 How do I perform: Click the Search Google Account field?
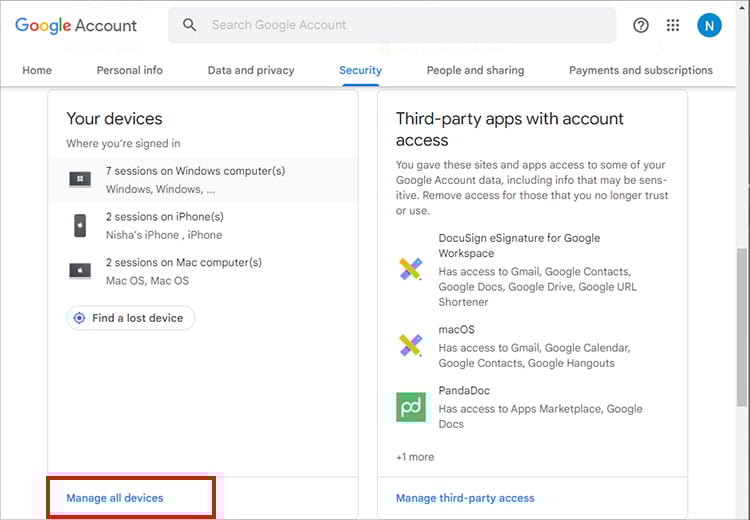pos(400,25)
